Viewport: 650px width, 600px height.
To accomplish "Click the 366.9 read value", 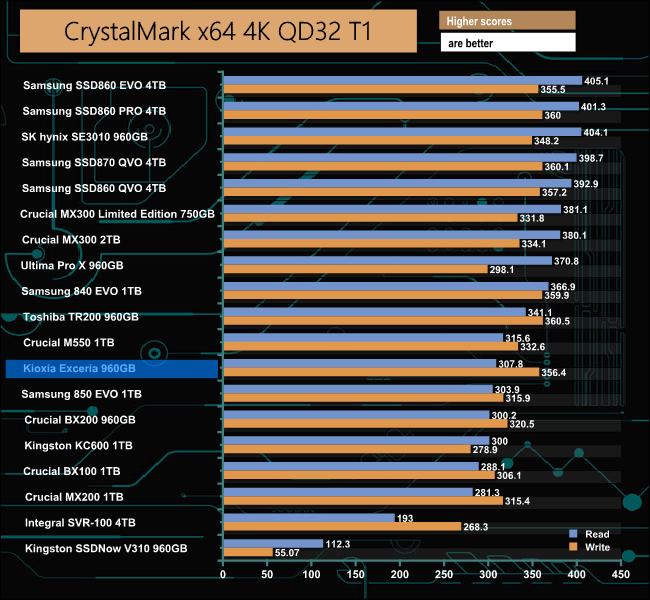I will tap(563, 287).
